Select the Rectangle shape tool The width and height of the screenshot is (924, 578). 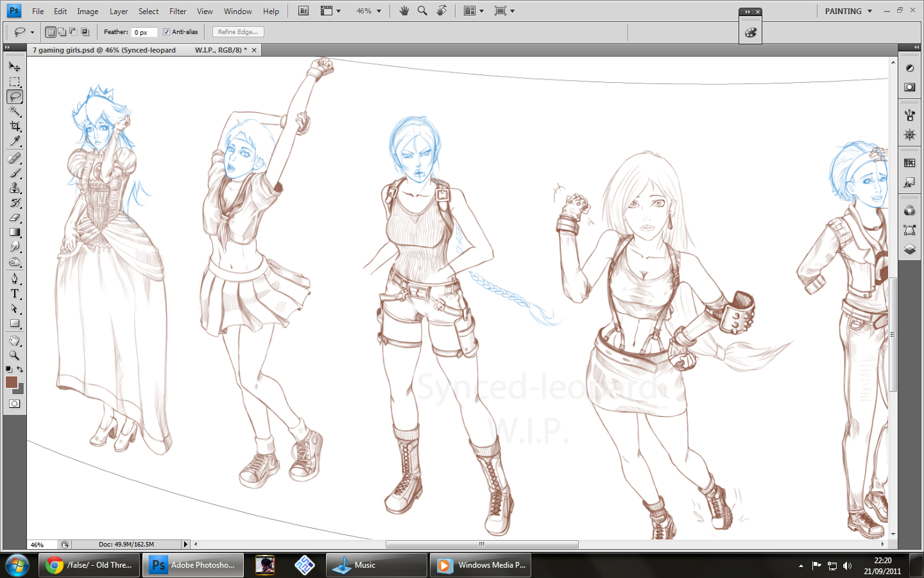14,324
